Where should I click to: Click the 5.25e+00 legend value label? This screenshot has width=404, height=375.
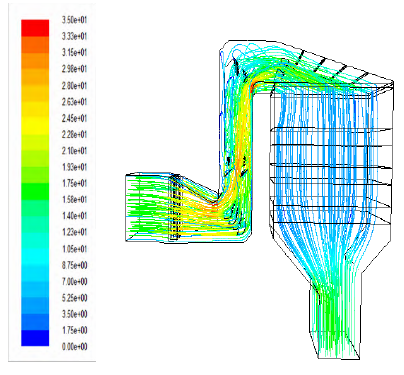tap(74, 298)
